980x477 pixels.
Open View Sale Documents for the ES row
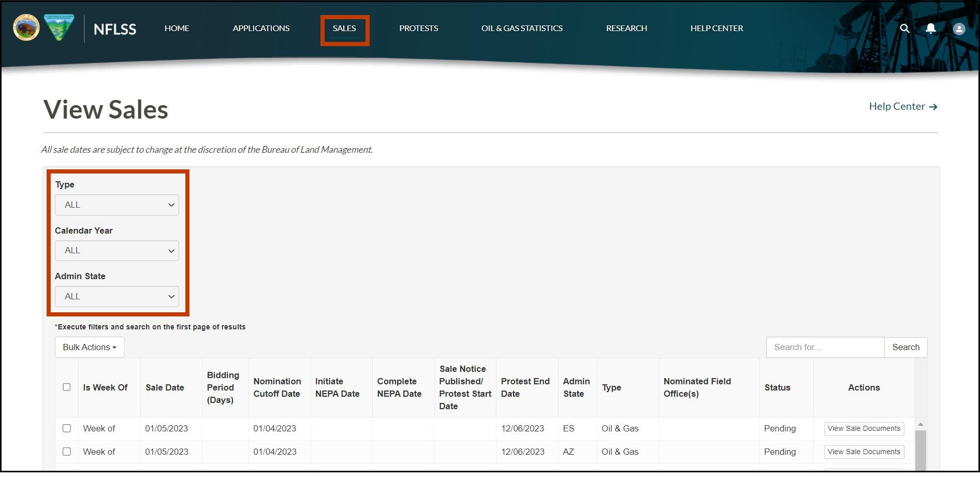click(864, 428)
